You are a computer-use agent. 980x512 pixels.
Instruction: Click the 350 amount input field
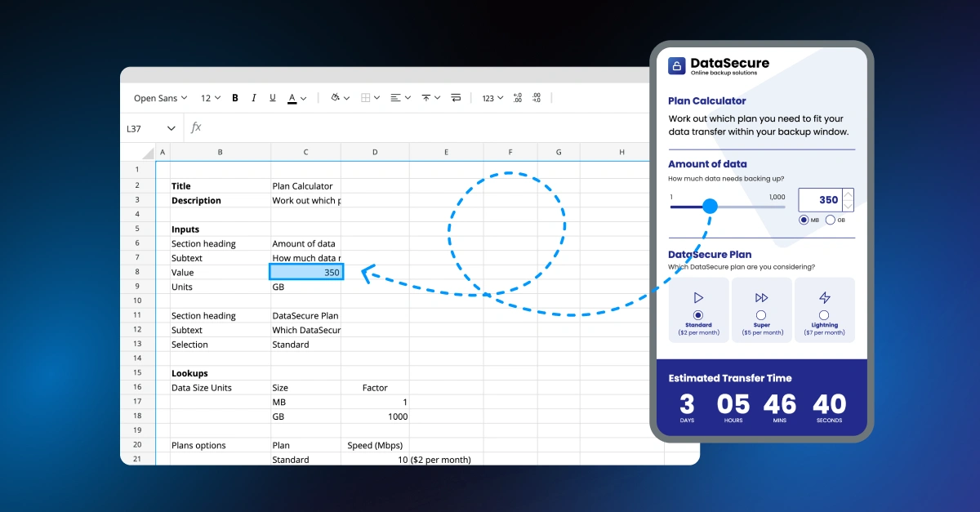tap(820, 200)
